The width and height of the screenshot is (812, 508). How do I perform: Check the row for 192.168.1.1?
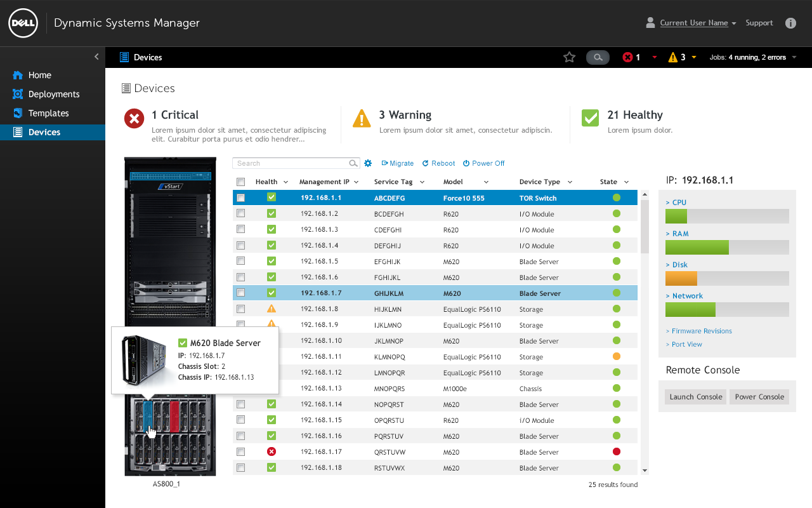240,197
